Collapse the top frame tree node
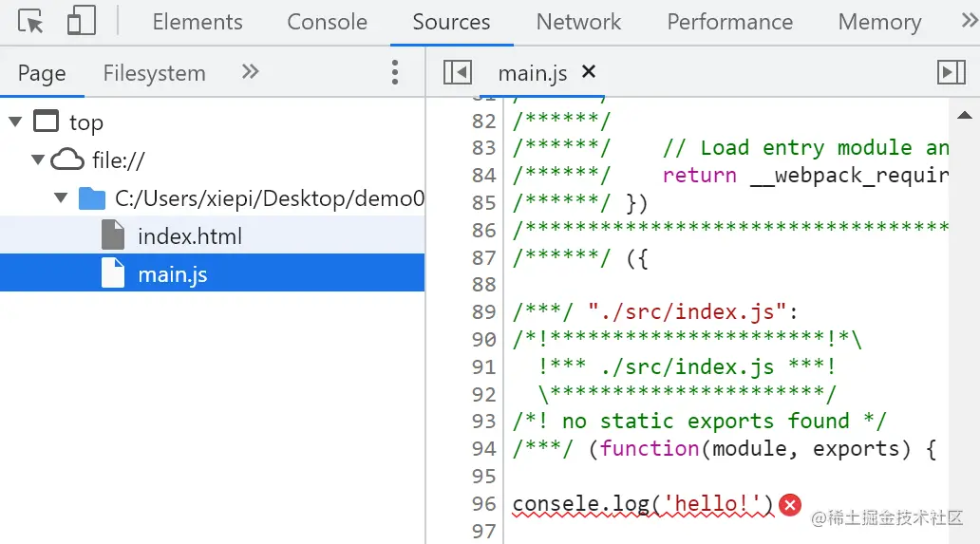Screen dimensions: 980x544 15,122
